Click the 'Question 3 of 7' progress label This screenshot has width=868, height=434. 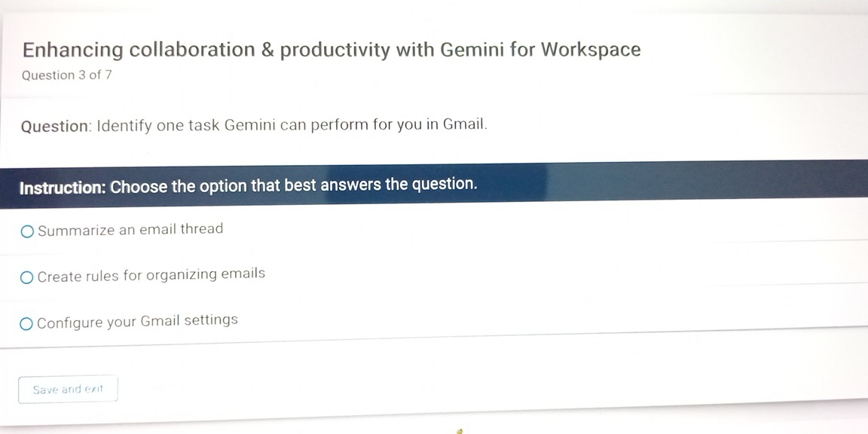(x=67, y=75)
